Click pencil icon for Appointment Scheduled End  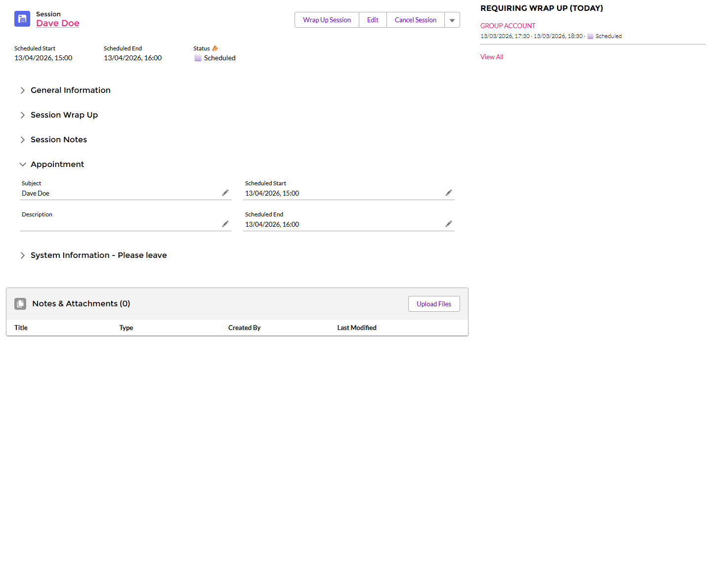tap(449, 224)
